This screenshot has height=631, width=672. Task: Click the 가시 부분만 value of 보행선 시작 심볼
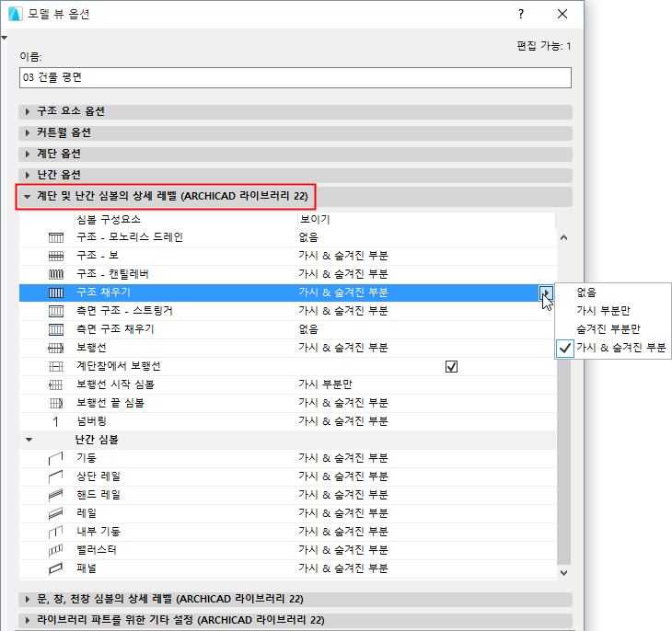[325, 384]
